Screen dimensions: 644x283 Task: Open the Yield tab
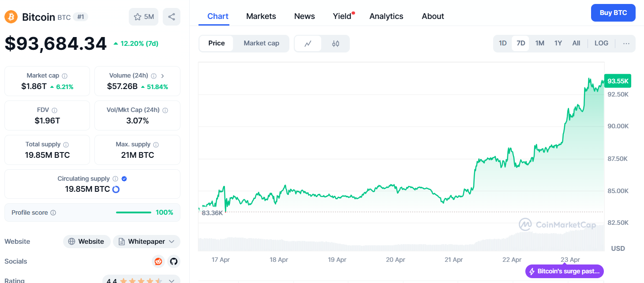(x=342, y=16)
